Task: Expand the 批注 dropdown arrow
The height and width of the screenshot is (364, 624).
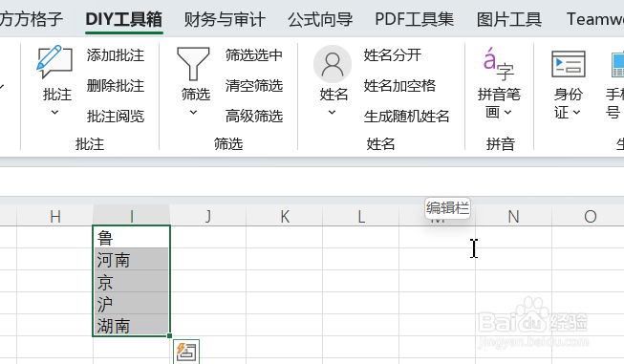Action: point(54,113)
